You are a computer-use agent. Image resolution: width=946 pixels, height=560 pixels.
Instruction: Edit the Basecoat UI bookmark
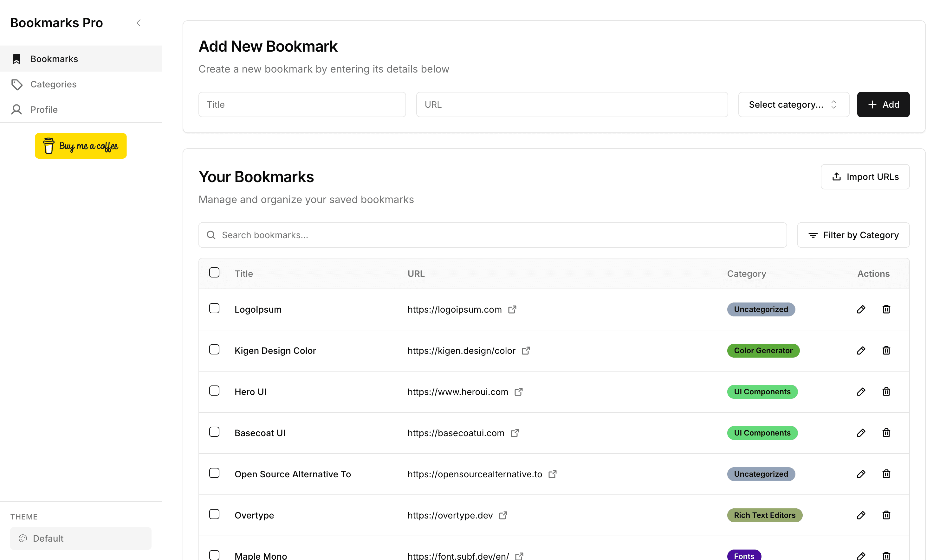[861, 433]
